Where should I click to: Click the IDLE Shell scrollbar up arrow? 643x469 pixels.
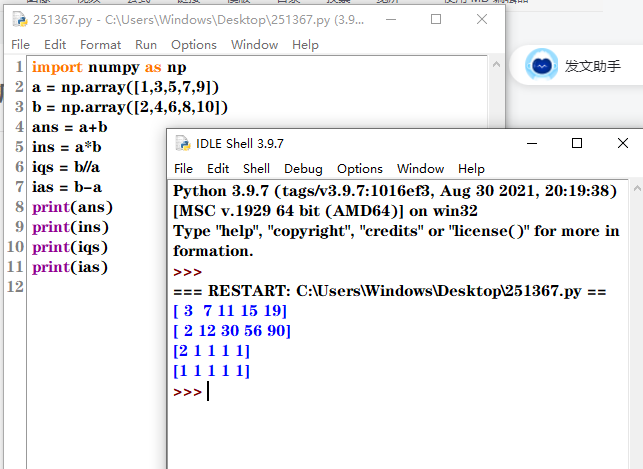click(x=637, y=189)
